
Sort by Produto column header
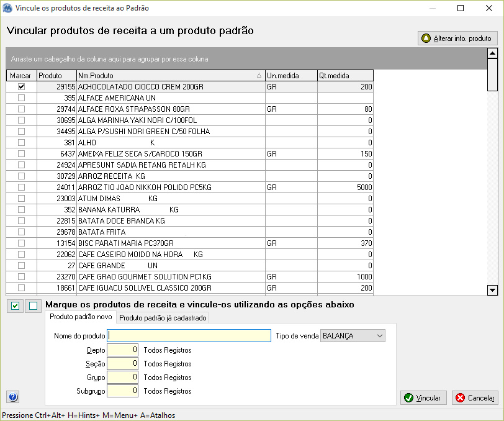[x=57, y=76]
